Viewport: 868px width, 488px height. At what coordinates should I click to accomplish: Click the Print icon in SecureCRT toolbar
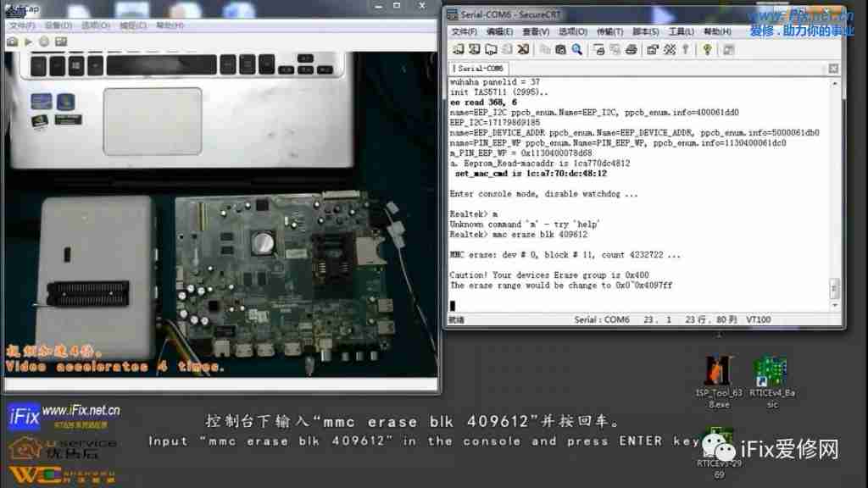coord(631,50)
